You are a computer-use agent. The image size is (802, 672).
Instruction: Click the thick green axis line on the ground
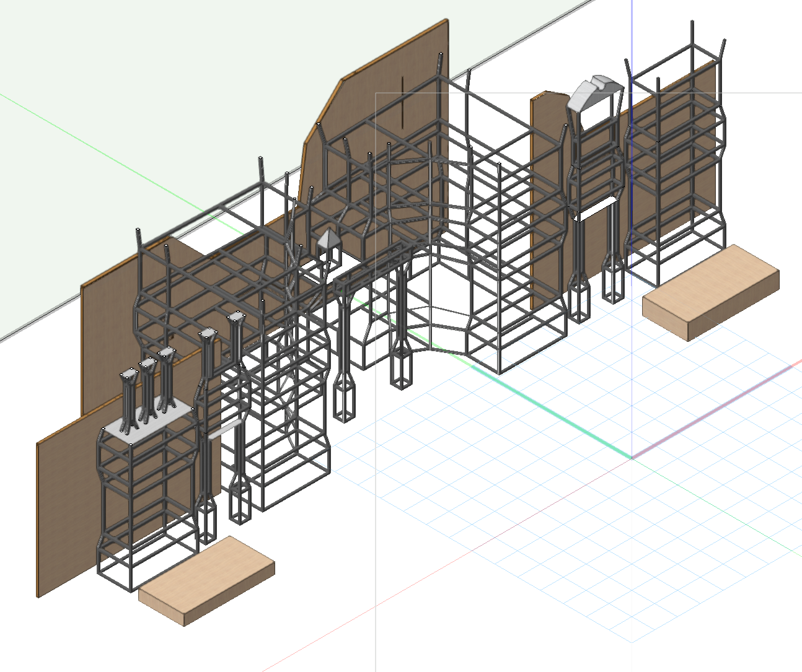point(552,412)
